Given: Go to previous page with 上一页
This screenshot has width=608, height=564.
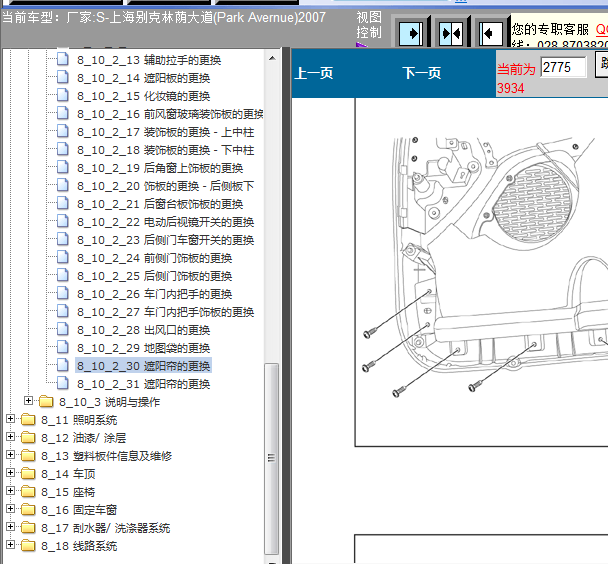Looking at the screenshot, I should (314, 73).
